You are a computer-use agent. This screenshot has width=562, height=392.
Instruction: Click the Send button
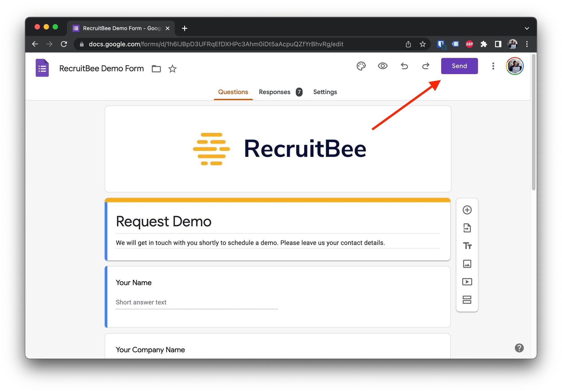coord(459,66)
